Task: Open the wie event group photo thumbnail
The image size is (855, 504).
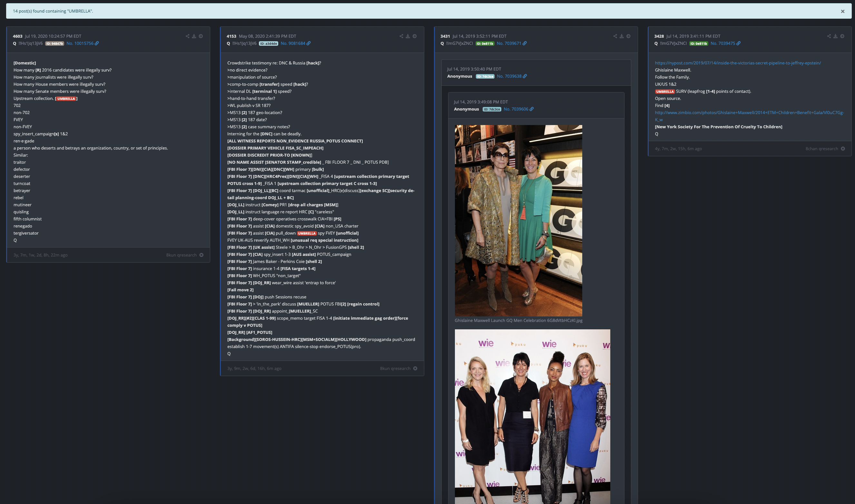Action: 532,417
